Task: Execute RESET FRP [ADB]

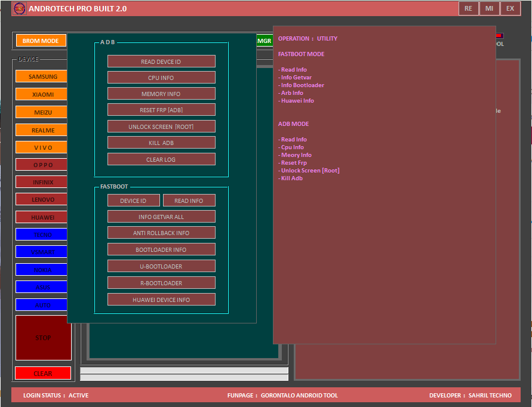Action: pos(161,109)
